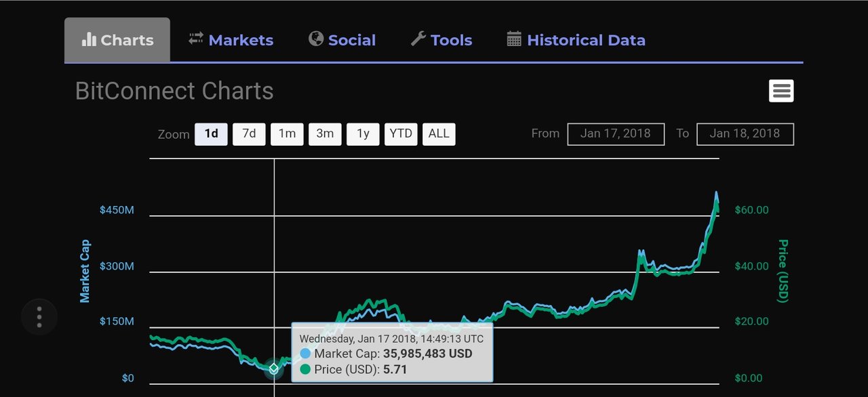868x397 pixels.
Task: Click the $20.00 price axis label
Action: pos(752,321)
